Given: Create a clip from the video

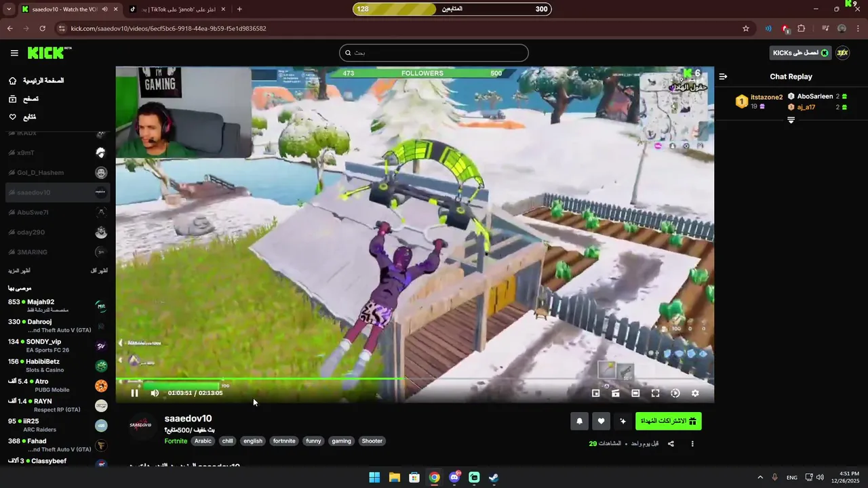Looking at the screenshot, I should (x=616, y=393).
